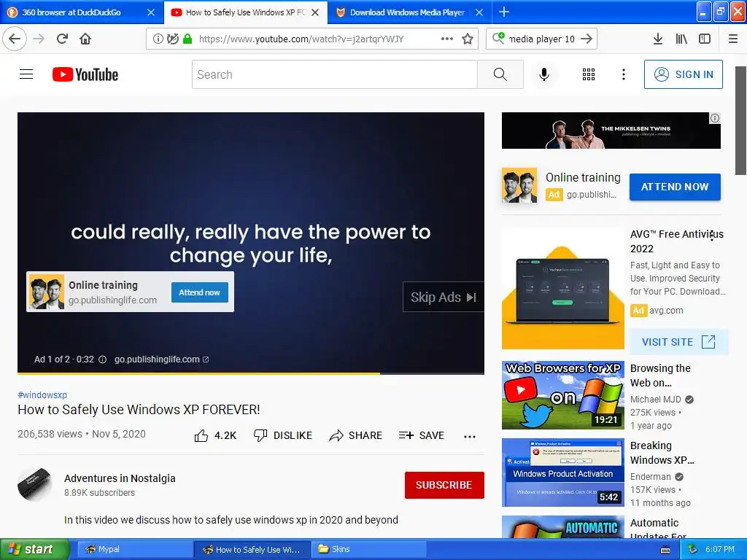Go to YouTube home via logo
747x560 pixels.
click(x=85, y=75)
